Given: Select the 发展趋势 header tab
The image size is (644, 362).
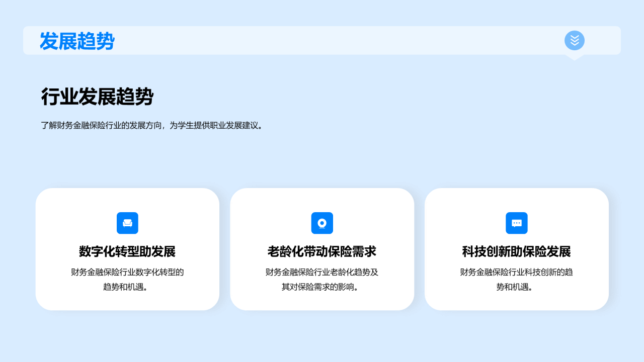Looking at the screenshot, I should (x=77, y=41).
